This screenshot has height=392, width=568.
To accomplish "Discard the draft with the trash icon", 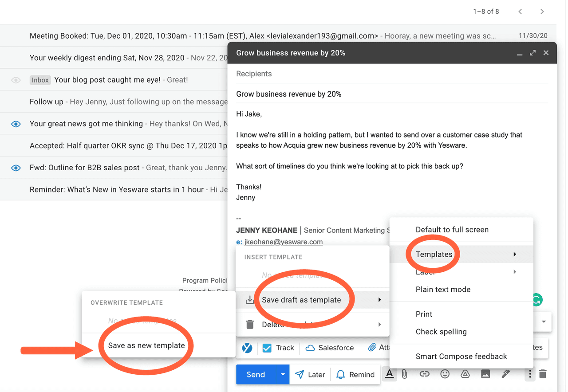I will click(542, 374).
